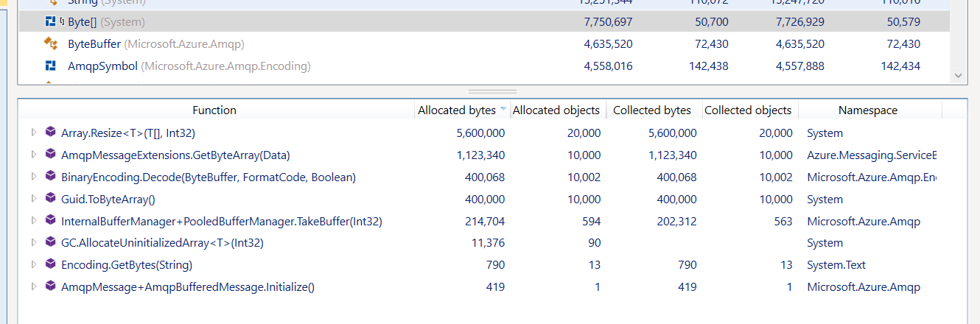Click the icon beside GC.AllocateUninitializedArray
Screen dimensions: 980x324
(x=50, y=242)
